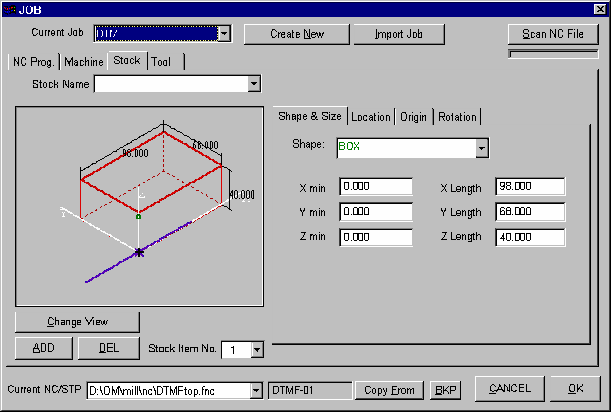611x412 pixels.
Task: Close the JOB dialog window
Action: point(600,9)
